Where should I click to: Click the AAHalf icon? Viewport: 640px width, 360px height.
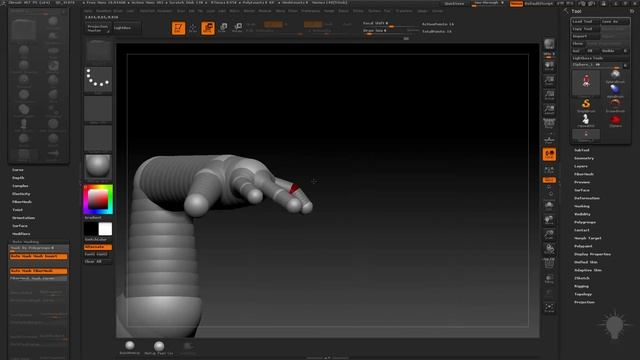coord(549,109)
